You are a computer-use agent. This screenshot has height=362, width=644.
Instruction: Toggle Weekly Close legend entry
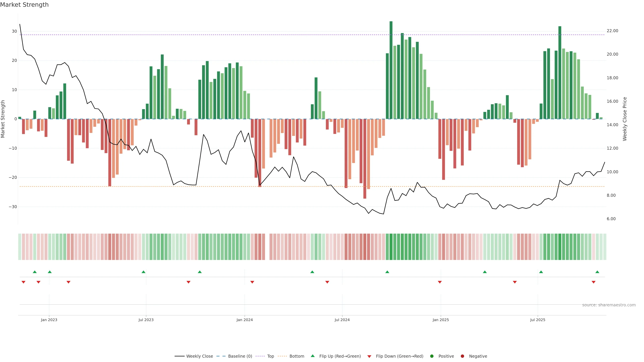199,356
